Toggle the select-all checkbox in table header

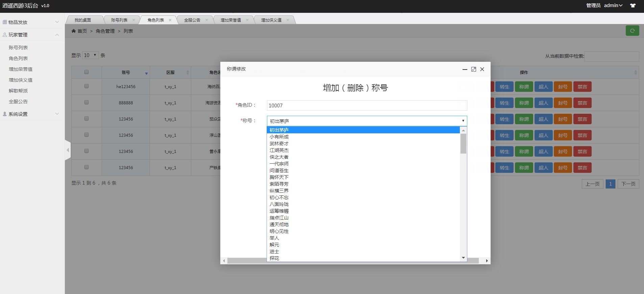tap(86, 72)
